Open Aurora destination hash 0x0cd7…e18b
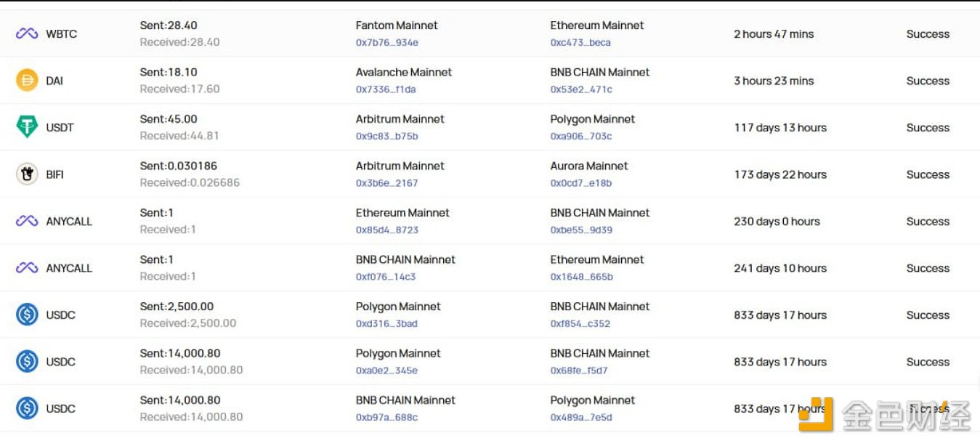980x441 pixels. point(581,183)
